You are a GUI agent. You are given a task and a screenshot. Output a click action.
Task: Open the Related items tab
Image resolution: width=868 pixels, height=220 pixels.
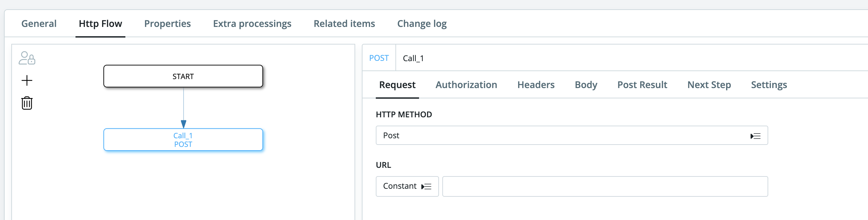coord(344,24)
